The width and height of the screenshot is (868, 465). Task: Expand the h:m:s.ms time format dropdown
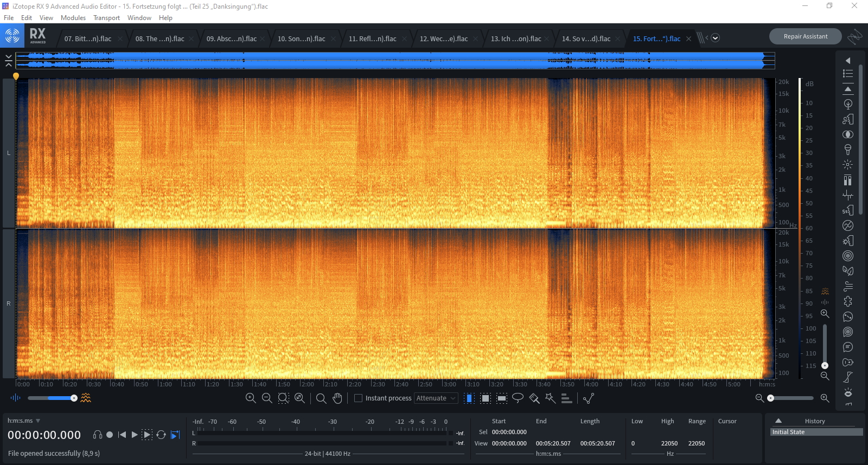[x=38, y=421]
